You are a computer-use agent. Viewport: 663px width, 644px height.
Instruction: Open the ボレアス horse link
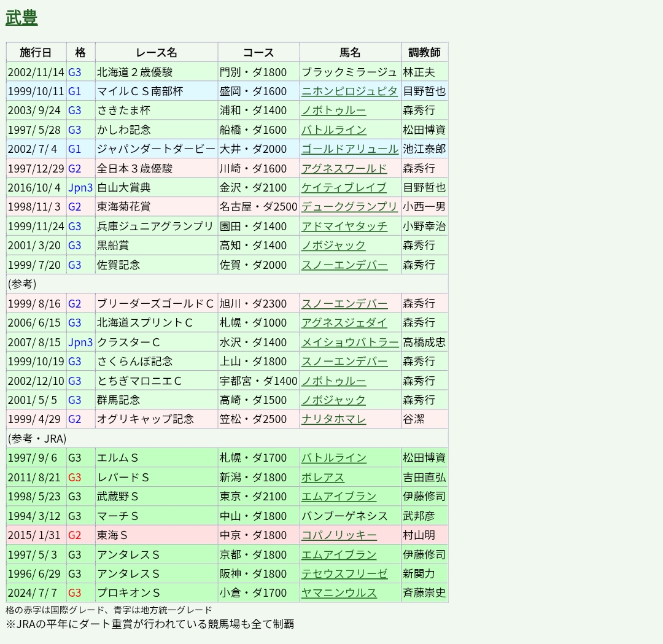pos(323,478)
